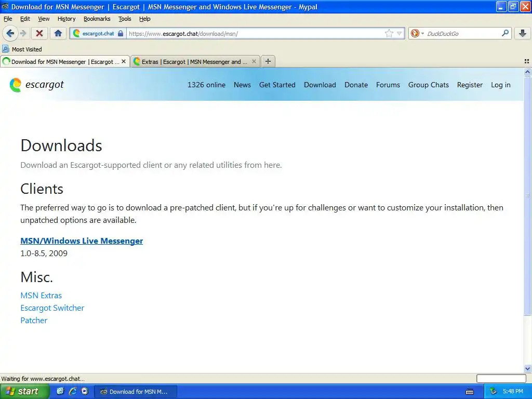The image size is (532, 399).
Task: Click the list all tabs grid icon
Action: point(527,61)
